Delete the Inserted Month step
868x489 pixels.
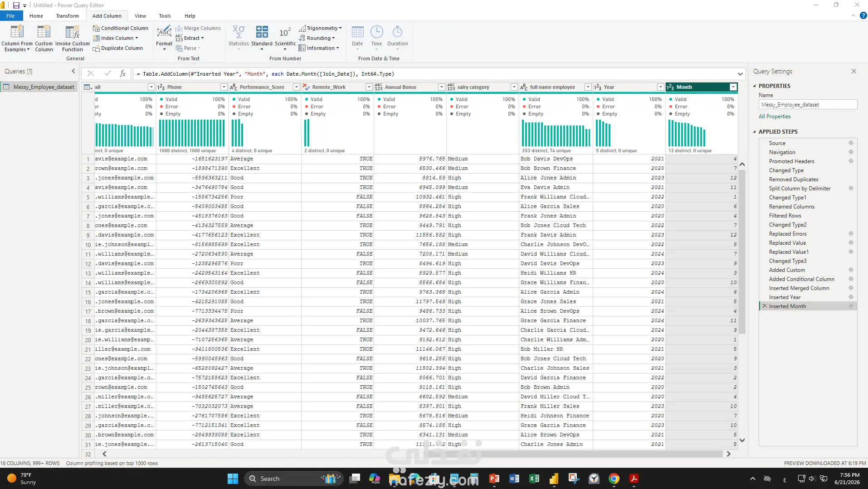(765, 306)
